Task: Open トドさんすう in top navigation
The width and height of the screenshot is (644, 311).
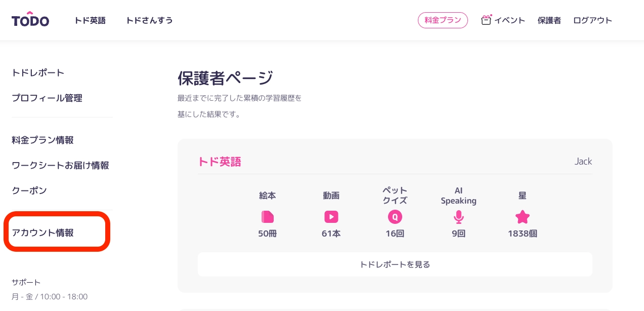Action: pyautogui.click(x=149, y=20)
